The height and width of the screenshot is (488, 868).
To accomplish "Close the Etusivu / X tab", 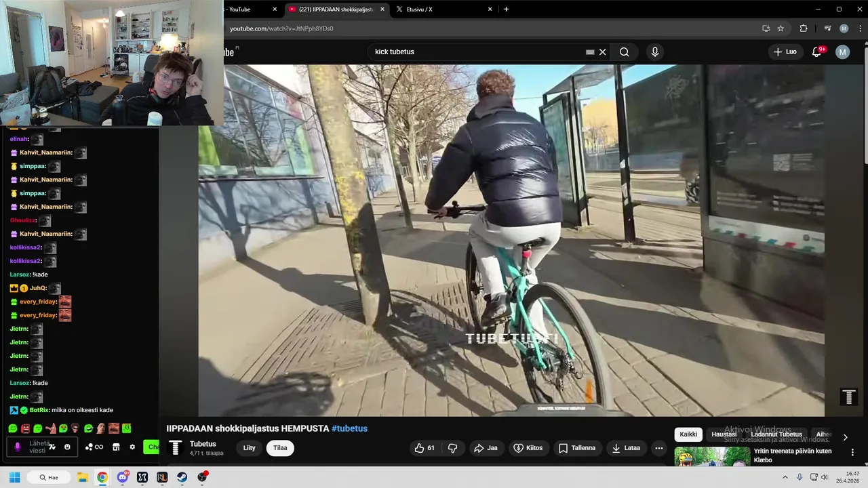I will pos(490,9).
